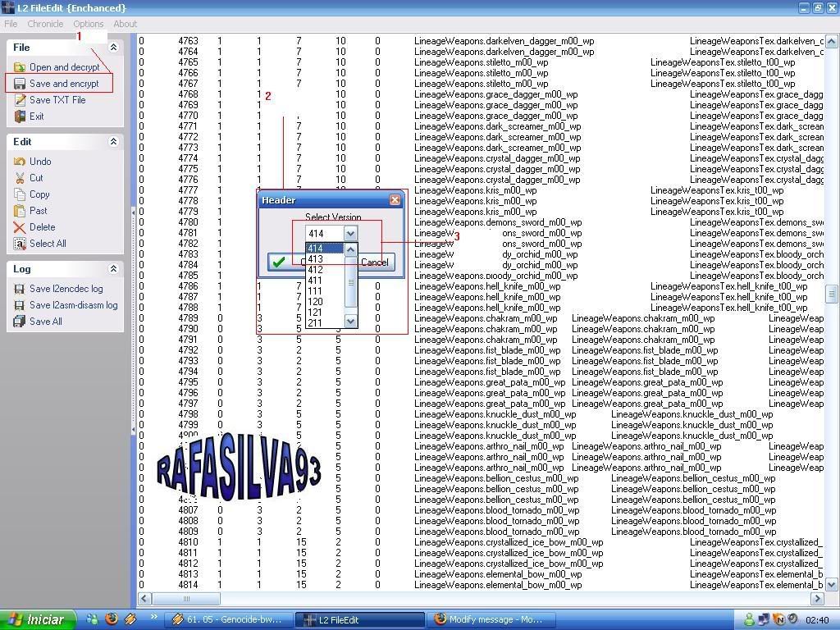Choose 121 in the version list

[x=325, y=313]
